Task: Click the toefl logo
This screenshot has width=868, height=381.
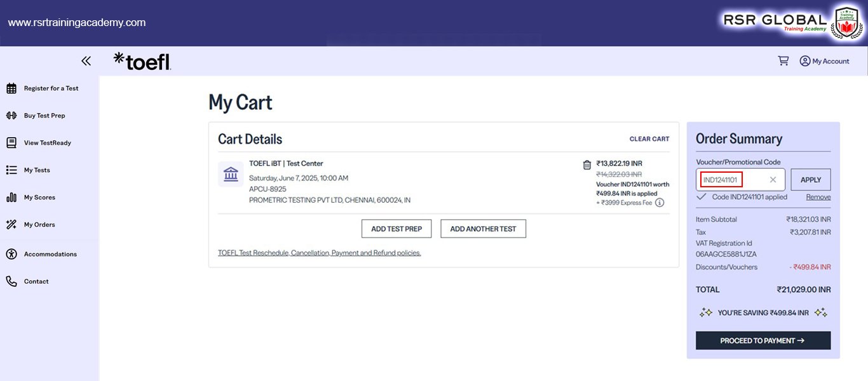Action: (x=142, y=61)
